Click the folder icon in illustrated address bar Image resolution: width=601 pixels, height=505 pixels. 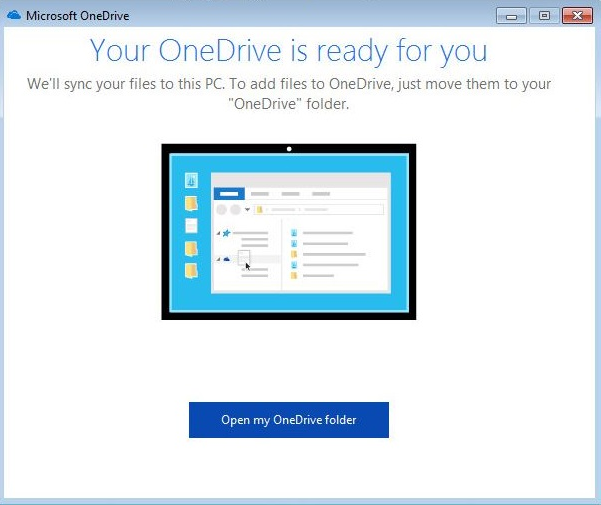pos(259,210)
